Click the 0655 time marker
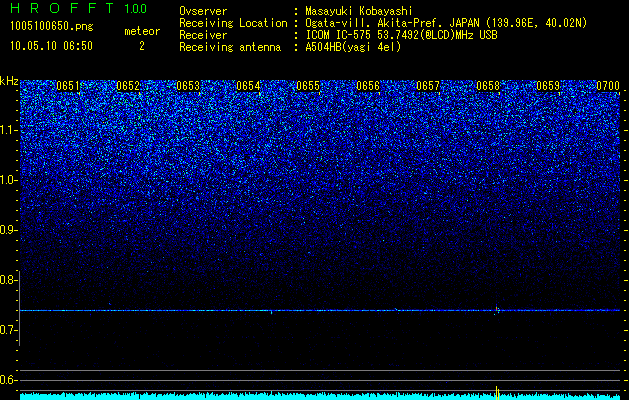The height and width of the screenshot is (400, 629). click(x=308, y=86)
